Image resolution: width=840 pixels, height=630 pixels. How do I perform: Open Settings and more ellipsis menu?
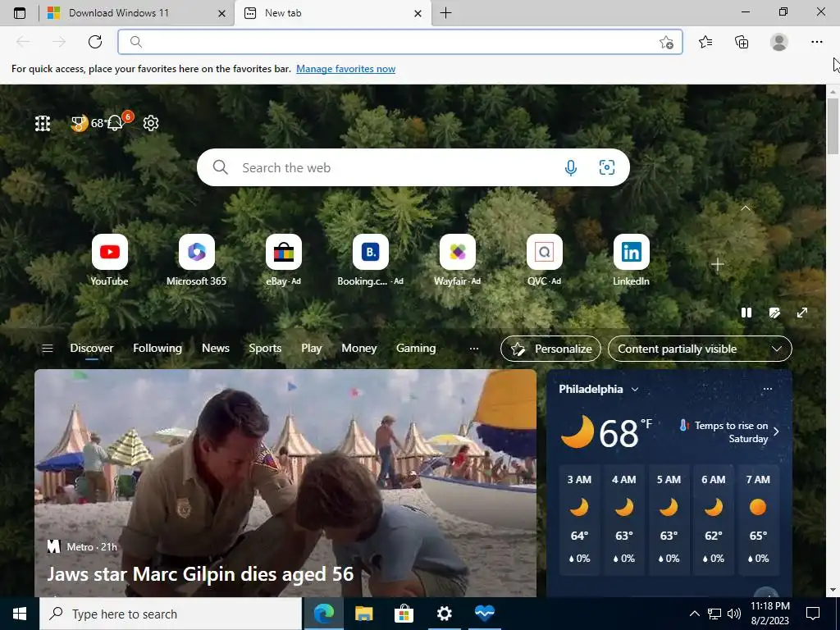[816, 42]
